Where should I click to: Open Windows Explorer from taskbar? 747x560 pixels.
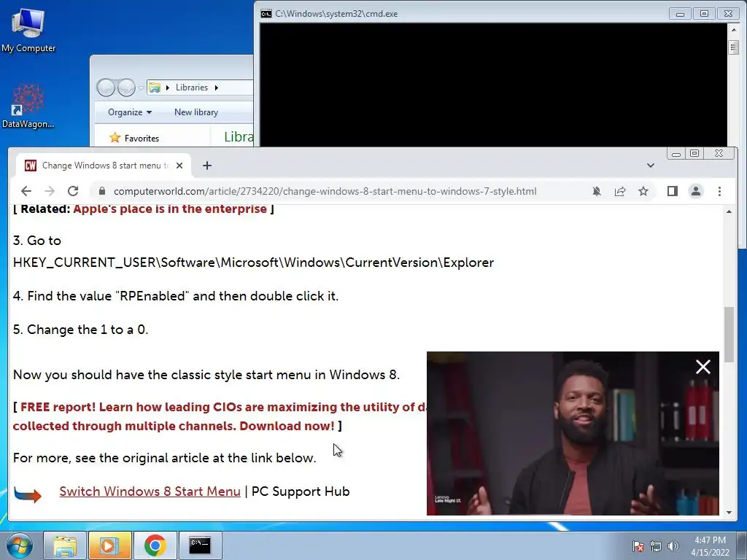[x=65, y=545]
